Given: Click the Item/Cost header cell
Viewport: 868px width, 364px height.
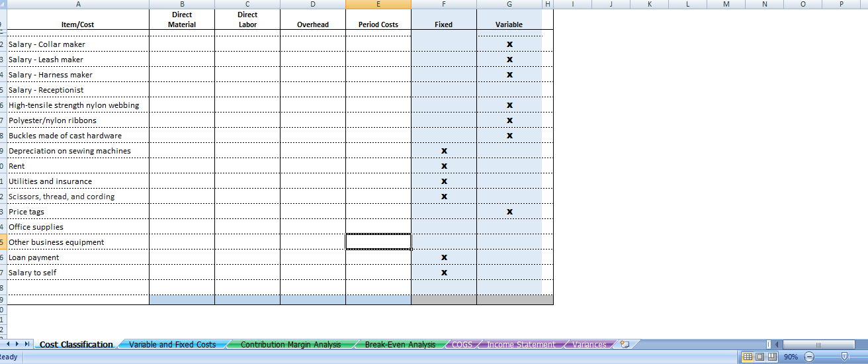Looking at the screenshot, I should pos(78,19).
